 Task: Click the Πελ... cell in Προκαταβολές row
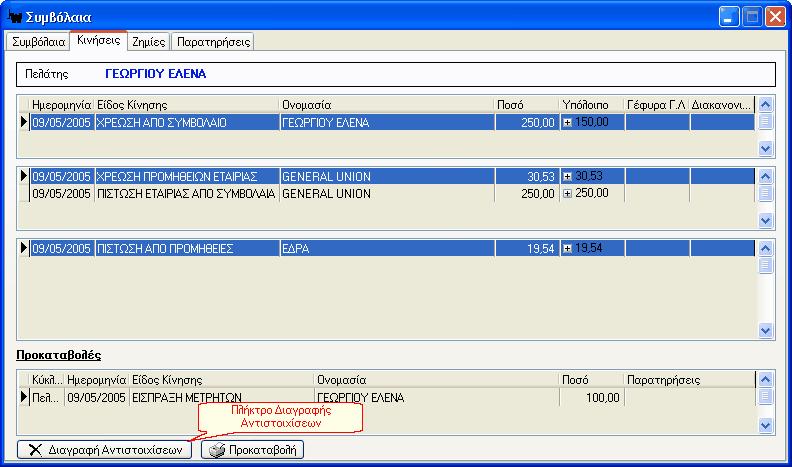click(x=47, y=397)
